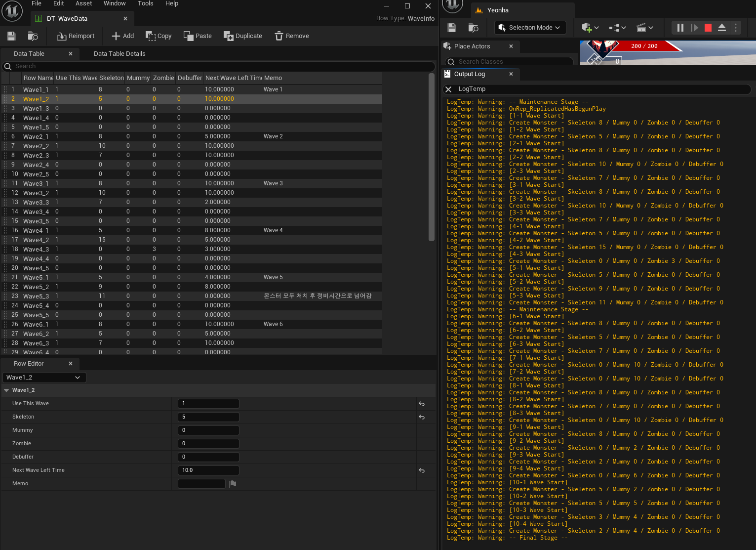Viewport: 756px width, 550px height.
Task: Edit the Use This Wave value field
Action: coord(208,404)
